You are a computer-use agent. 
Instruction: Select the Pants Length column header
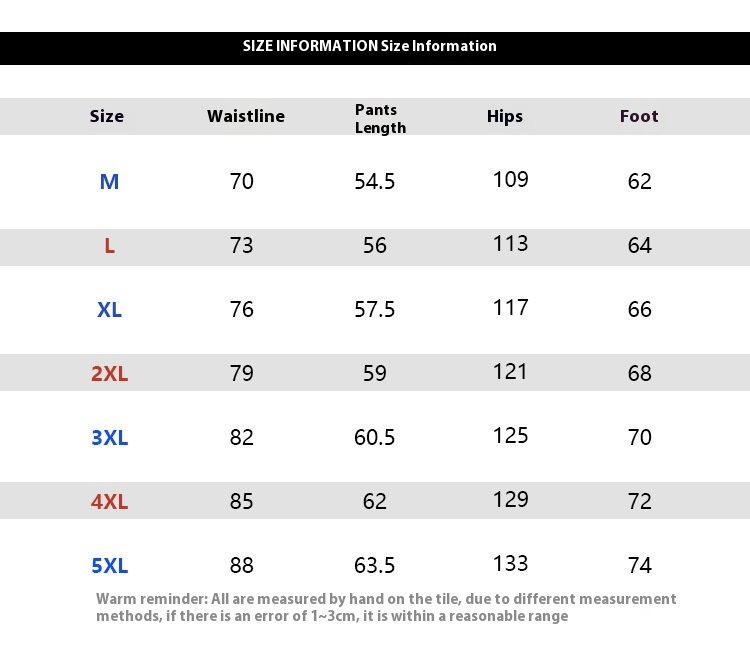(380, 118)
